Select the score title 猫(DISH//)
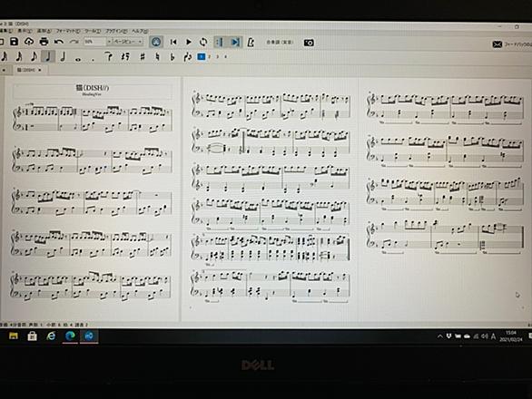The height and width of the screenshot is (399, 532). (x=93, y=88)
